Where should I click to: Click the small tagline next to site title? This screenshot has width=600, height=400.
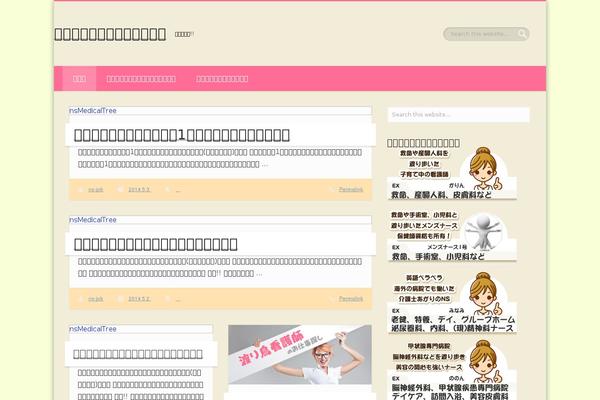[x=184, y=34]
